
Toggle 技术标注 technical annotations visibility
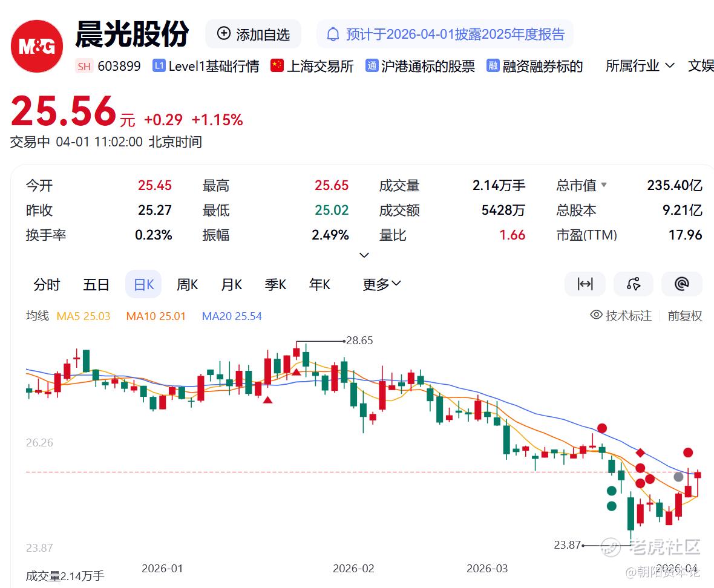621,315
